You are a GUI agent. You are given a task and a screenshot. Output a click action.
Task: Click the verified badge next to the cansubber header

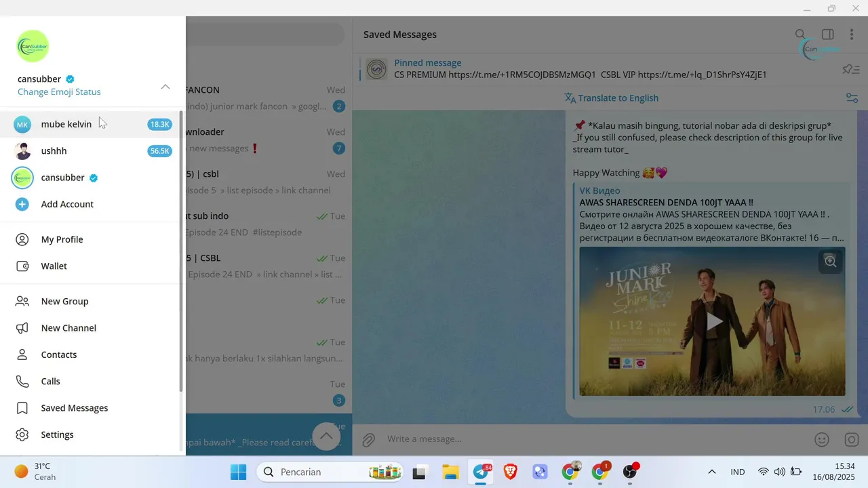pos(70,79)
